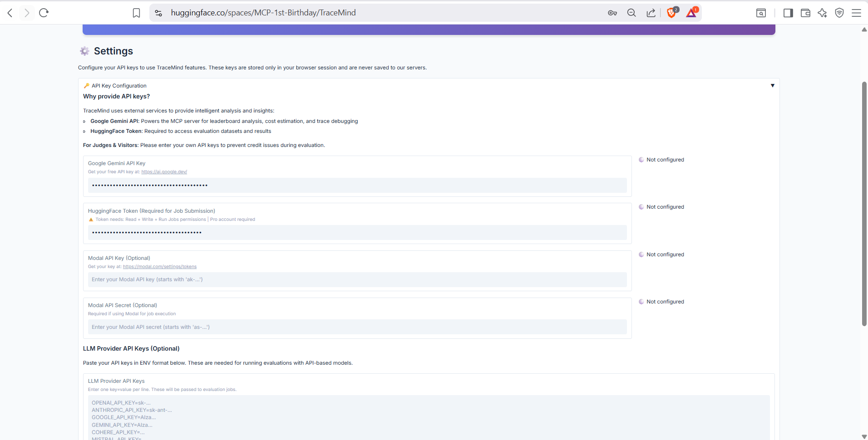
Task: Reload the TraceMind page
Action: tap(44, 13)
